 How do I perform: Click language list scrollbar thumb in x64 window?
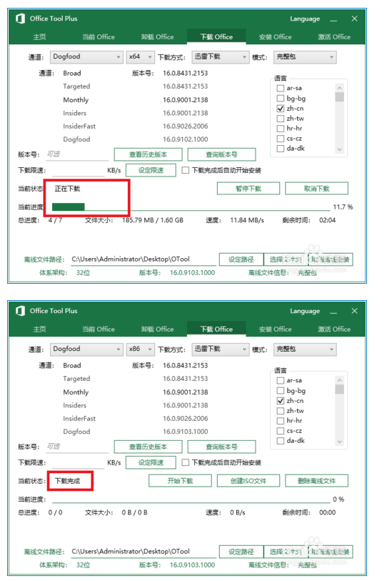click(339, 97)
